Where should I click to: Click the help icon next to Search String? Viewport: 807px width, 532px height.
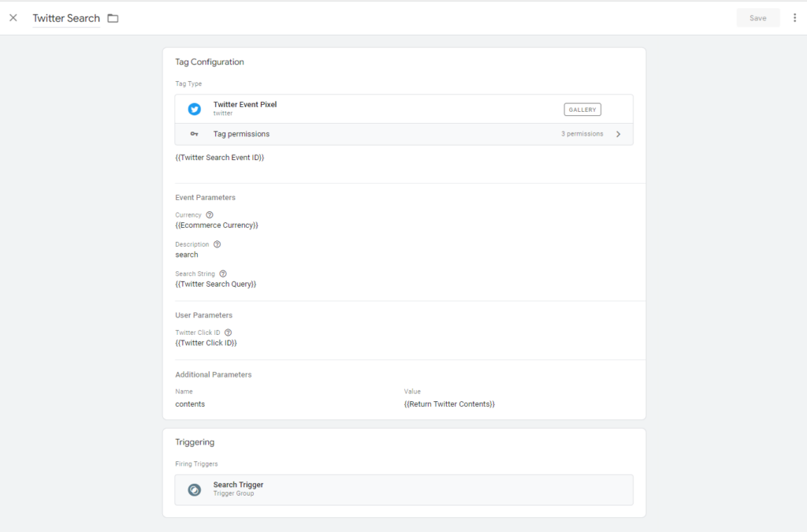click(223, 273)
